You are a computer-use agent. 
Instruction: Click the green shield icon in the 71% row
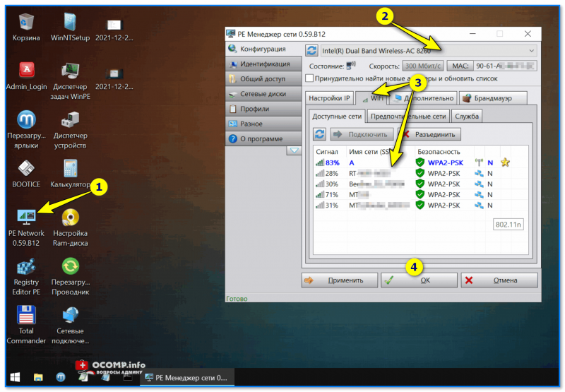pyautogui.click(x=420, y=194)
